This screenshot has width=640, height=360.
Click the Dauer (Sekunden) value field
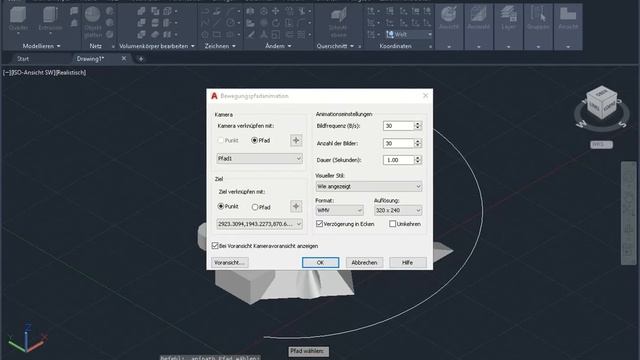click(399, 160)
